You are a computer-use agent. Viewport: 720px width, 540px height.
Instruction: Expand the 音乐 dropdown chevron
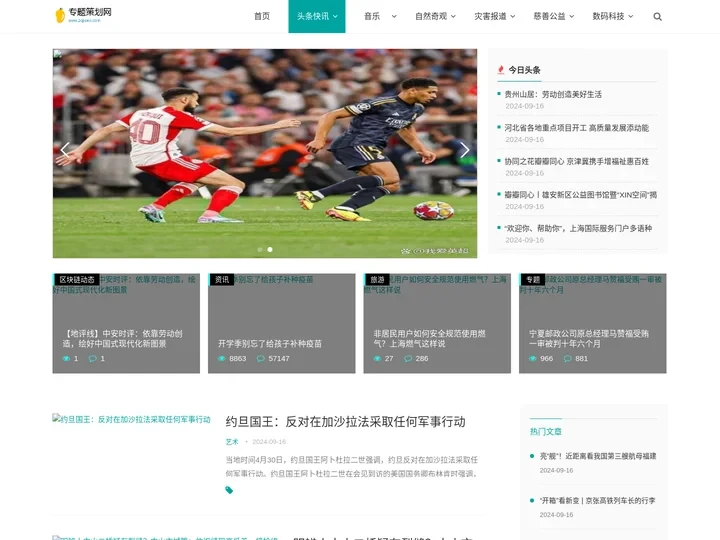point(394,17)
